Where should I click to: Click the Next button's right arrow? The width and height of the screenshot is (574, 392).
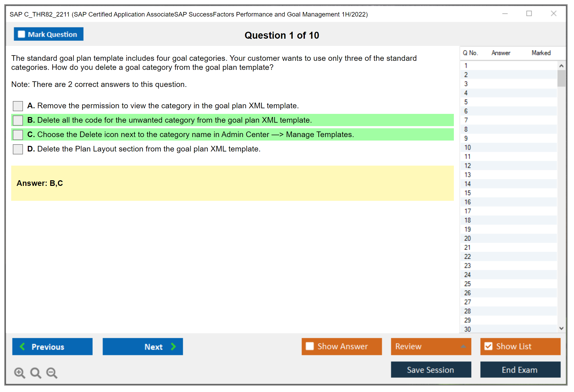click(174, 346)
